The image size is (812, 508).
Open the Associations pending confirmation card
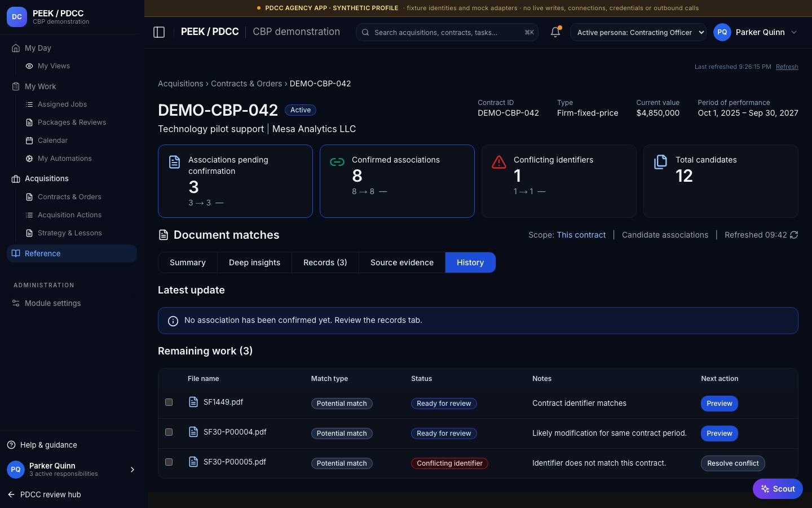(235, 181)
